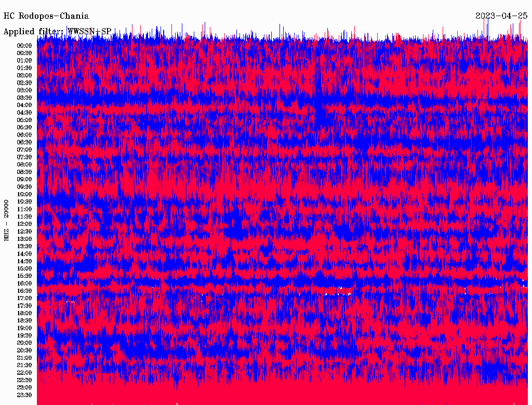The image size is (532, 405).
Task: Click the '01:30' time label
Action: coord(24,68)
